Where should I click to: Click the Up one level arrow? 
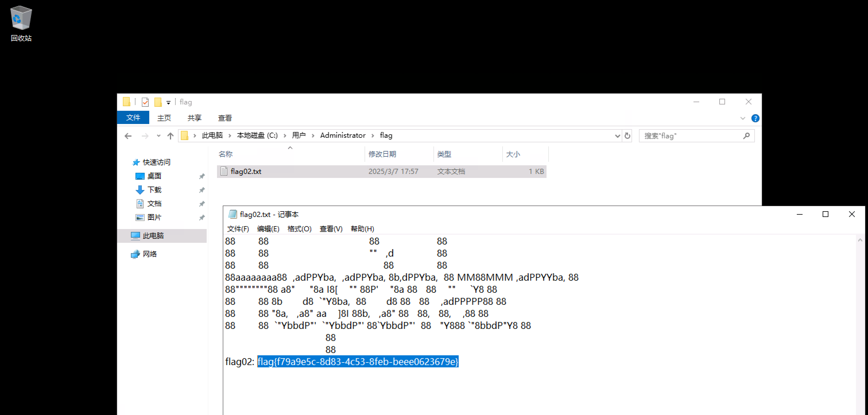click(170, 136)
